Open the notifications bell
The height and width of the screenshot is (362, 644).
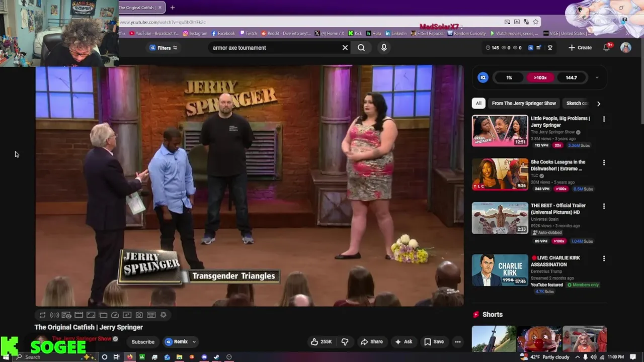click(607, 47)
